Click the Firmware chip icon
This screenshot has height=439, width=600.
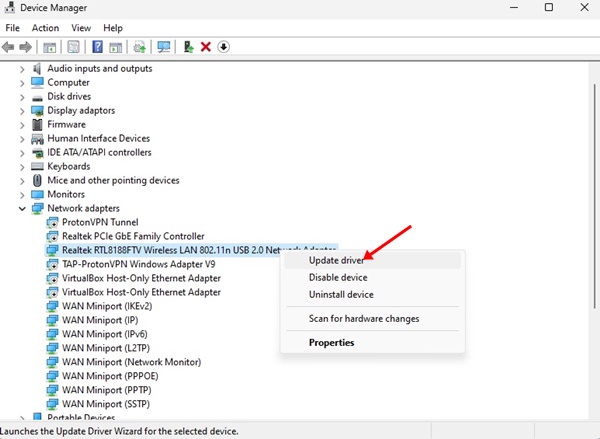(x=37, y=124)
